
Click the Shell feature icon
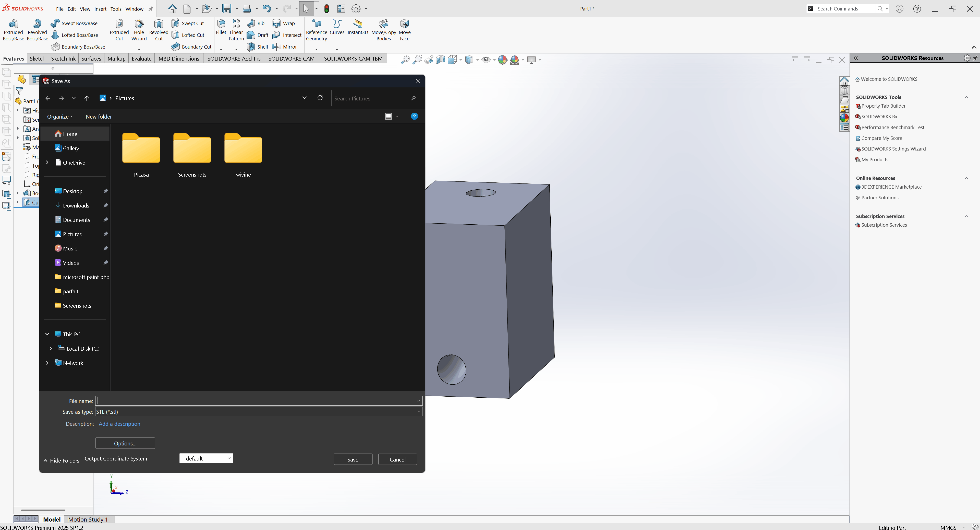[x=251, y=47]
